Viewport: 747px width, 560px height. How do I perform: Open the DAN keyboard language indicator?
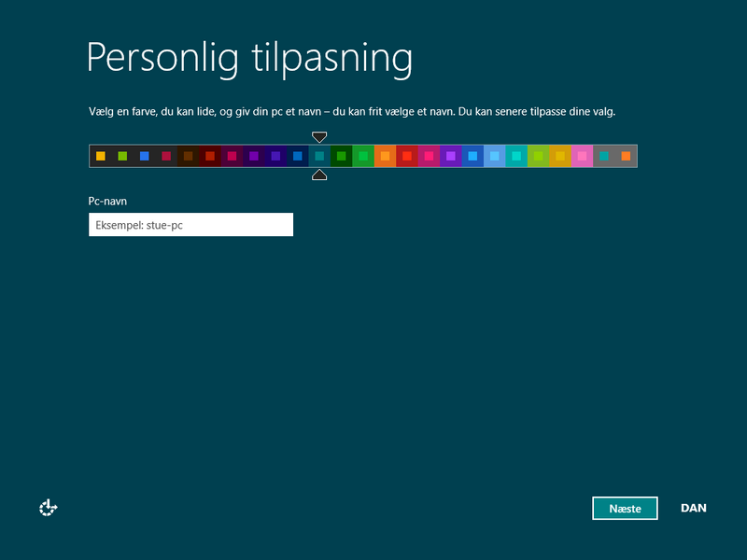(693, 508)
